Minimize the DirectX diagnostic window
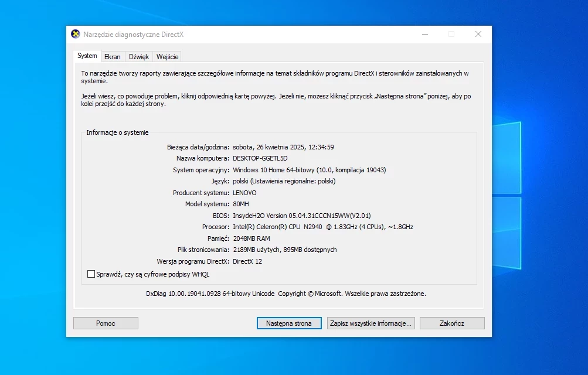 pos(425,34)
